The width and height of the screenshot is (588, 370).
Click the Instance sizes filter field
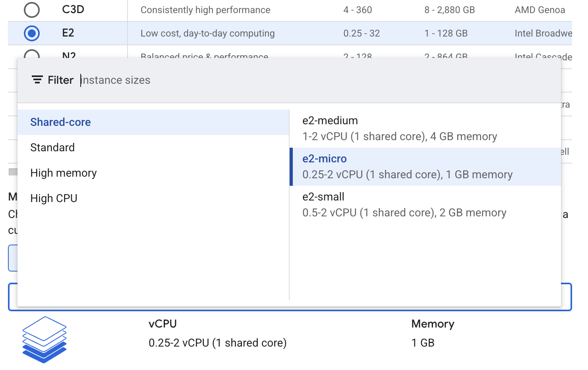[115, 80]
